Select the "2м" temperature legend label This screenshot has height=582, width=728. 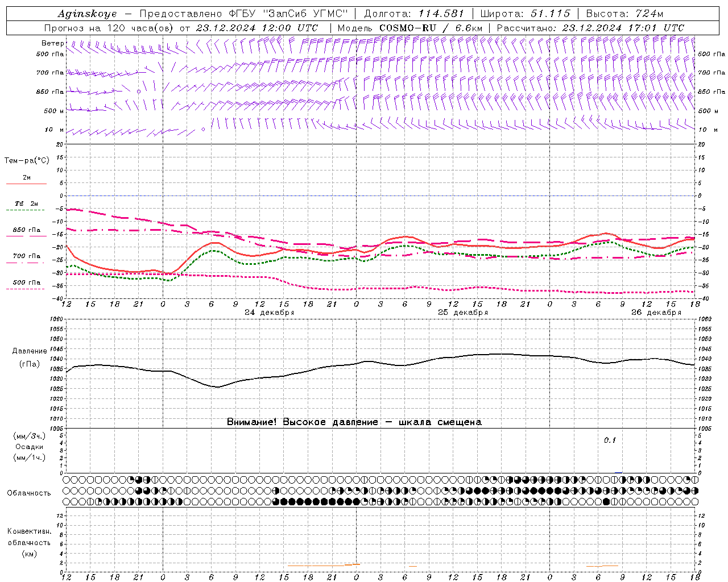27,178
